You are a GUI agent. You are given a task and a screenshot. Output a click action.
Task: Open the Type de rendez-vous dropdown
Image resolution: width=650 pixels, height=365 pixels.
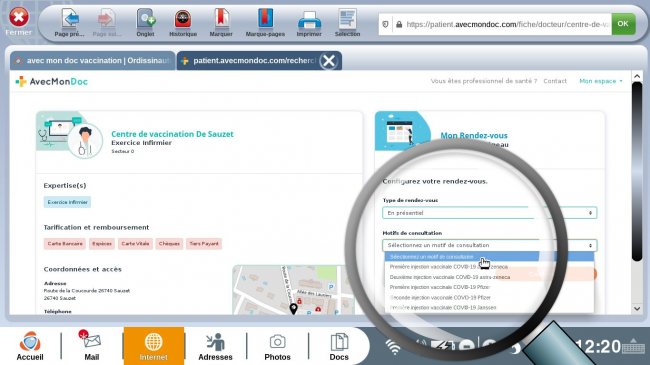489,213
